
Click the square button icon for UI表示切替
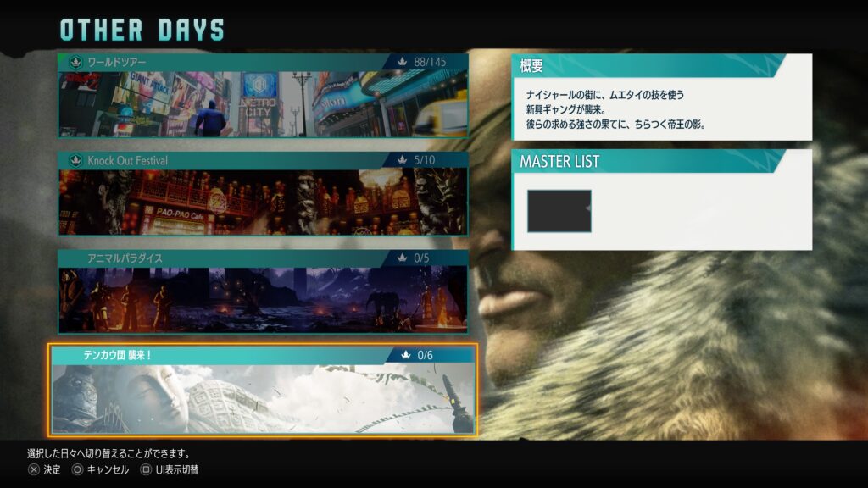(146, 469)
